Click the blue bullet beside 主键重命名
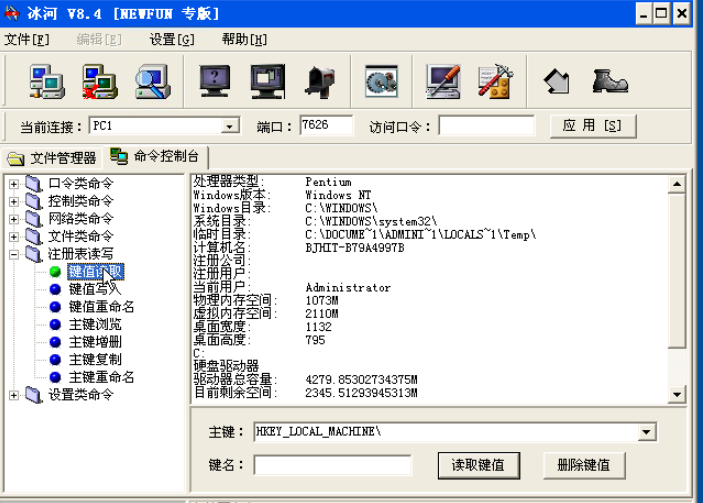703x503 pixels. point(55,377)
